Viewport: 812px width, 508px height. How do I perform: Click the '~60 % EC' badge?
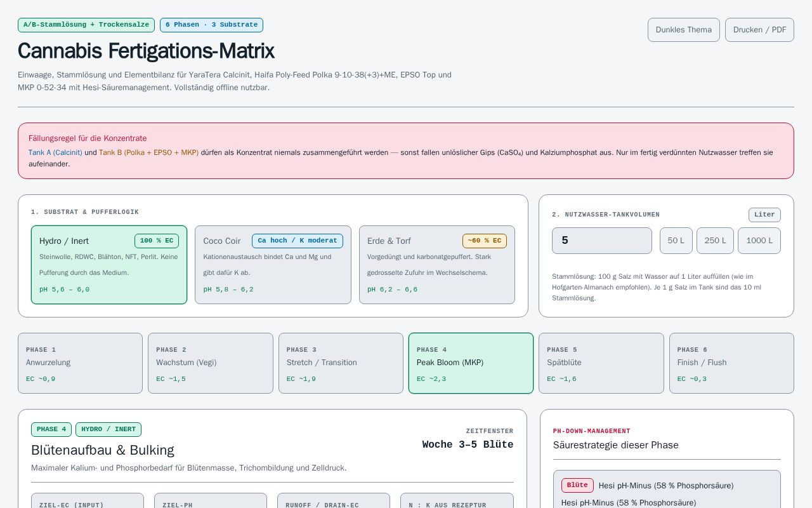point(485,241)
